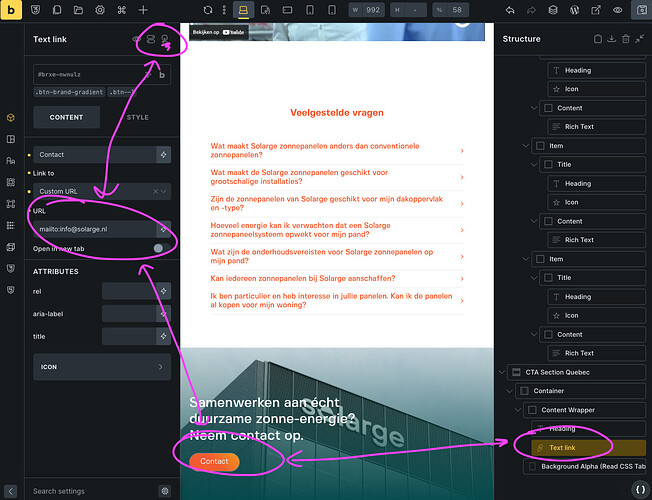Open FAQ 'Kan iedereen zonnepanelen bij Solarge aanschaffen?'

point(337,278)
